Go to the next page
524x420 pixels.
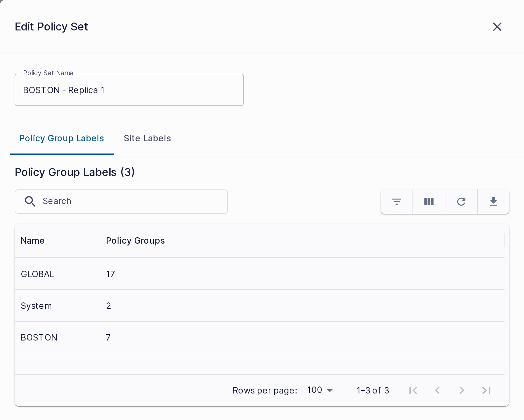[462, 390]
